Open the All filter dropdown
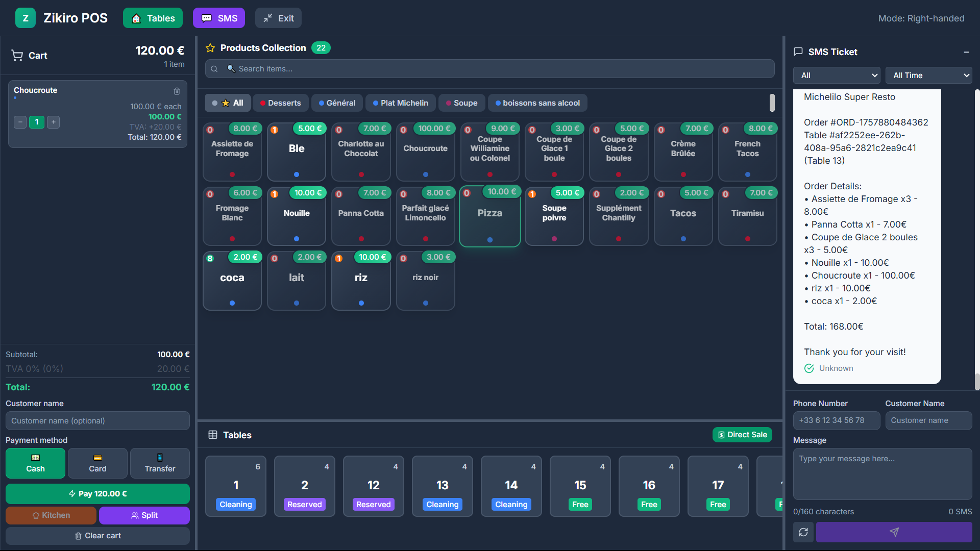Screen dimensions: 980x551 click(837, 76)
